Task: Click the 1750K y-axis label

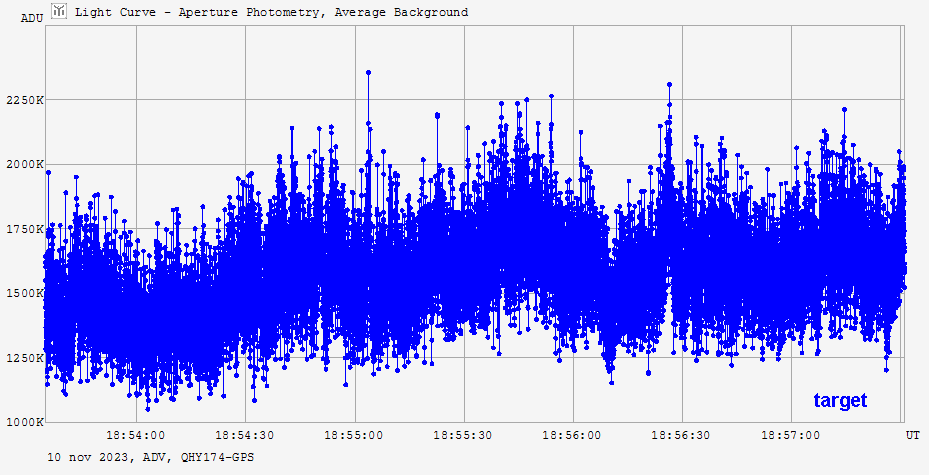Action: (x=25, y=229)
